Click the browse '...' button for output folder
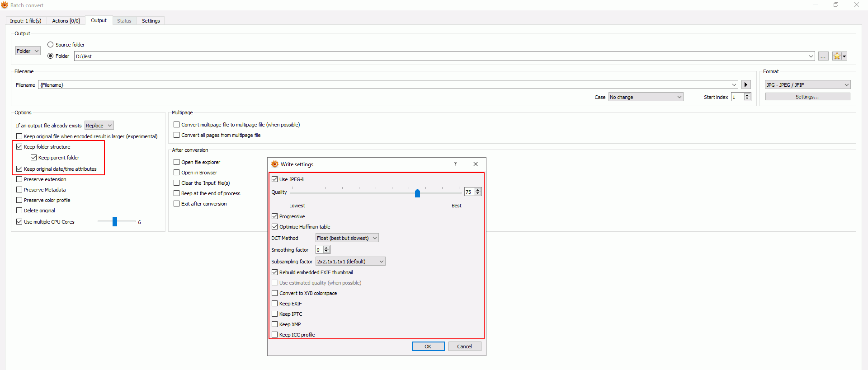The image size is (868, 370). [823, 56]
